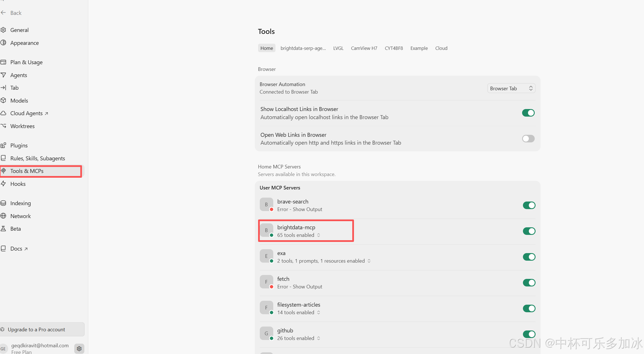Click the Back arrow icon
644x354 pixels.
click(3, 13)
